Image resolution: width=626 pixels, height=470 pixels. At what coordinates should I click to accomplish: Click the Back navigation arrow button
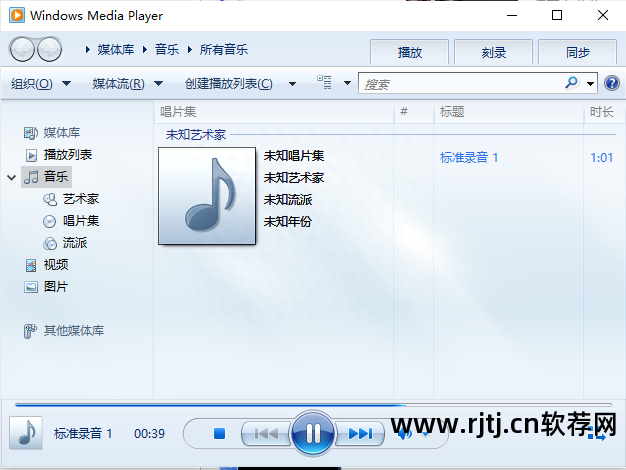pos(22,50)
